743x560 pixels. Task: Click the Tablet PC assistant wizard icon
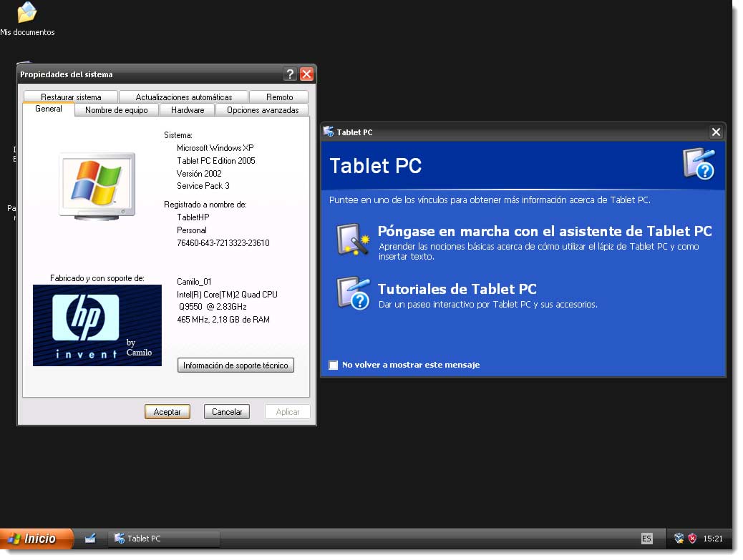[353, 240]
